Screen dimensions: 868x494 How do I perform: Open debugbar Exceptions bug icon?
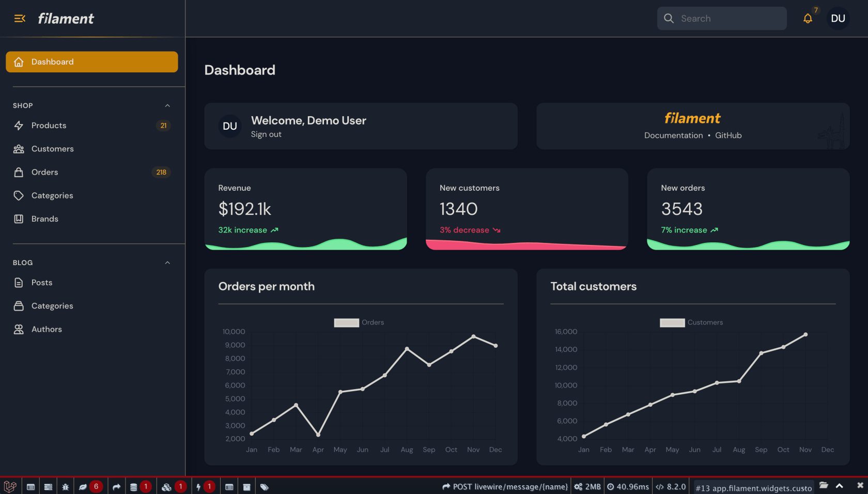click(x=65, y=487)
